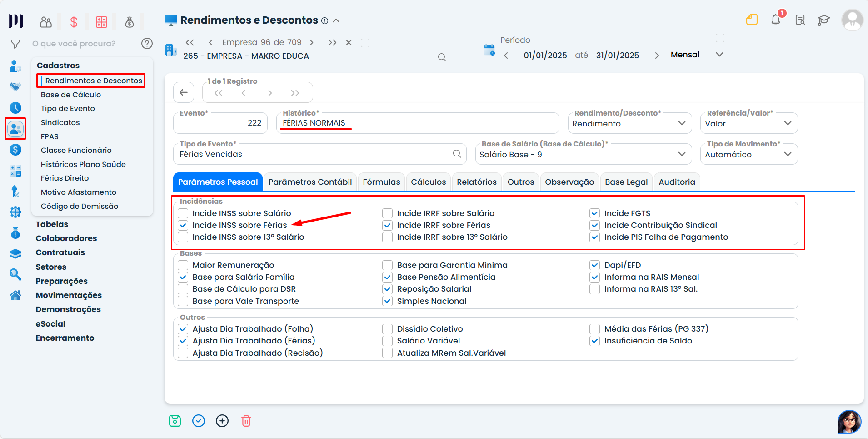The width and height of the screenshot is (868, 439).
Task: Click the graduation cap icon
Action: [x=823, y=20]
